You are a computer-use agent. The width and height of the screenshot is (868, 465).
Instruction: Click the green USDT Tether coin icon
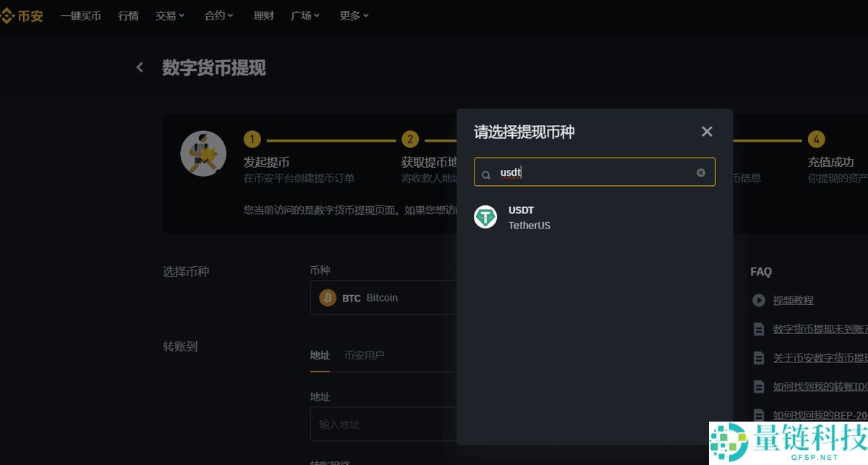(485, 217)
